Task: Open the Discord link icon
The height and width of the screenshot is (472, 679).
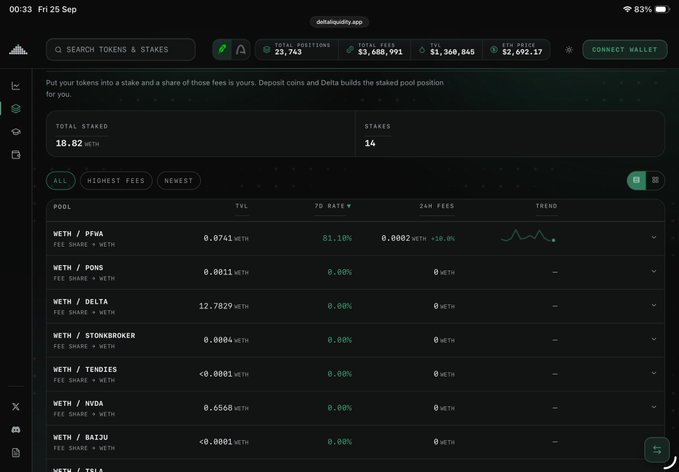Action: click(16, 430)
